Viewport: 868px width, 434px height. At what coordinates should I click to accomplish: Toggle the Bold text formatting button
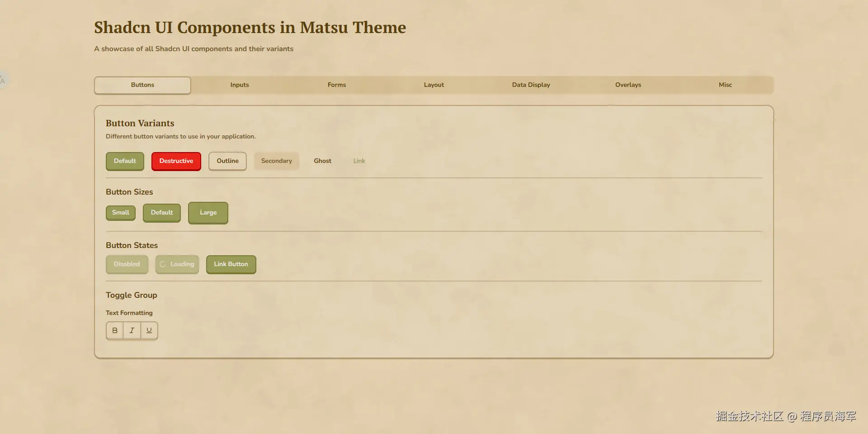(x=115, y=330)
